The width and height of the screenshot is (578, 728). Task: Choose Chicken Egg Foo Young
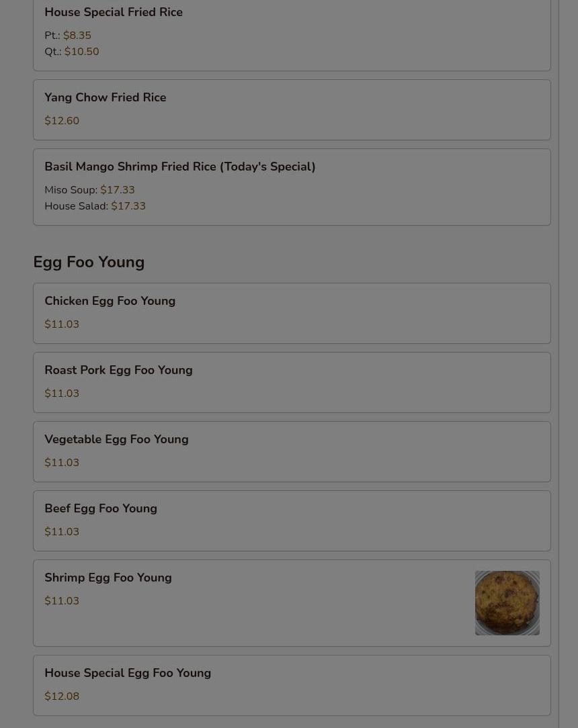click(x=292, y=314)
